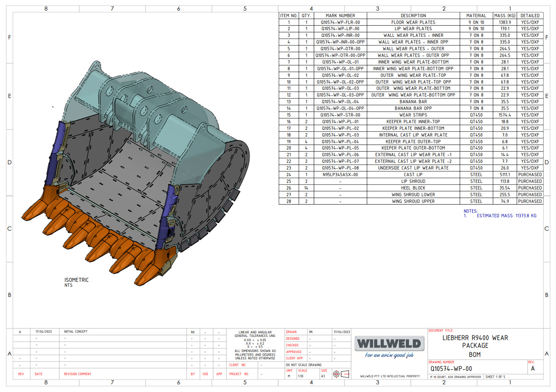Click the ISOMETRIC NTS label

pyautogui.click(x=75, y=281)
